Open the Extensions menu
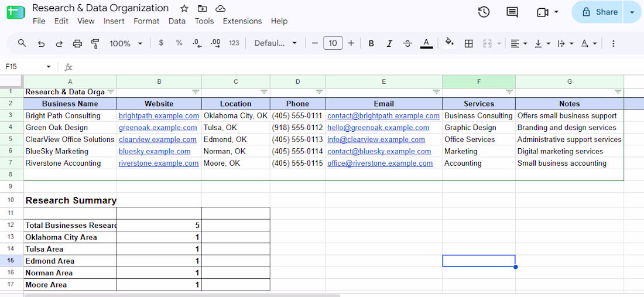 click(x=242, y=21)
